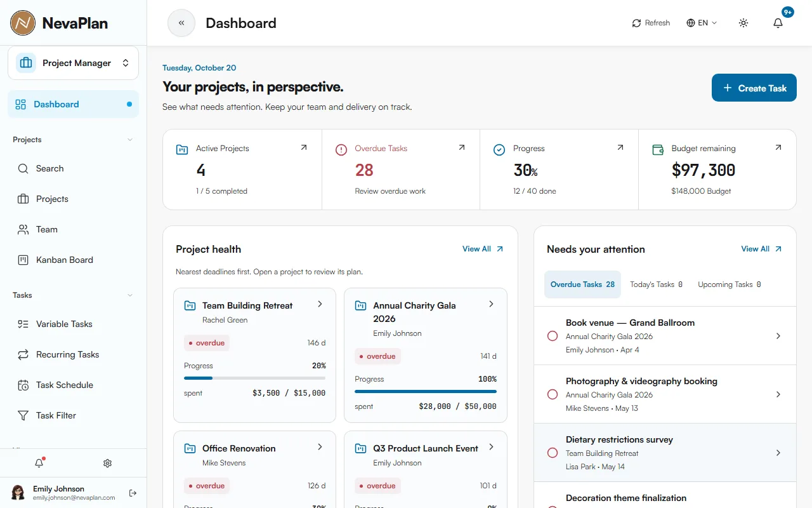The width and height of the screenshot is (812, 508).
Task: Click Emily Johnson's avatar in sidebar footer
Action: [18, 493]
